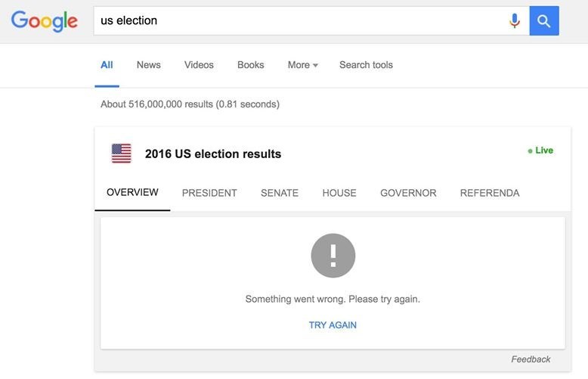
Task: Click the TRY AGAIN link
Action: click(333, 325)
